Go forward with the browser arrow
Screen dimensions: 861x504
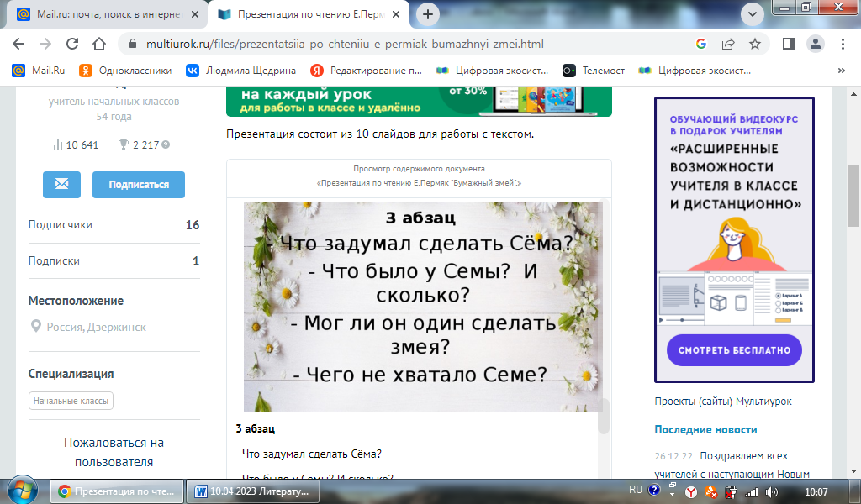pos(45,44)
